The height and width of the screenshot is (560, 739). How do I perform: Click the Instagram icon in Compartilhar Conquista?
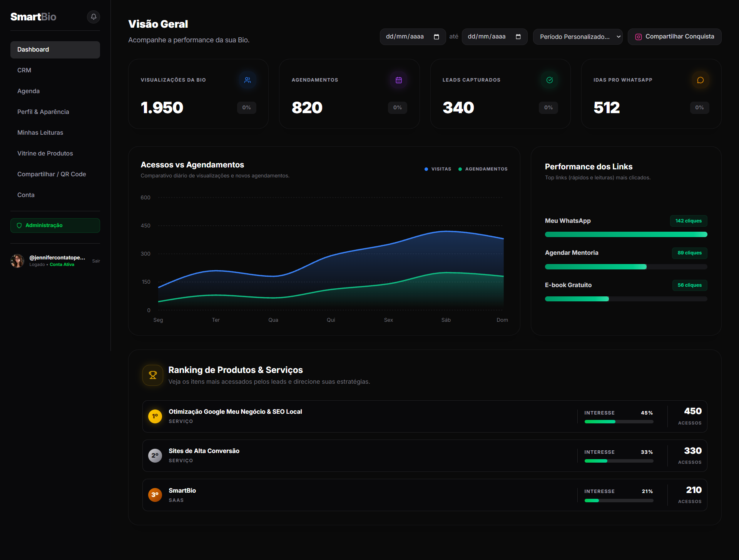(x=639, y=37)
